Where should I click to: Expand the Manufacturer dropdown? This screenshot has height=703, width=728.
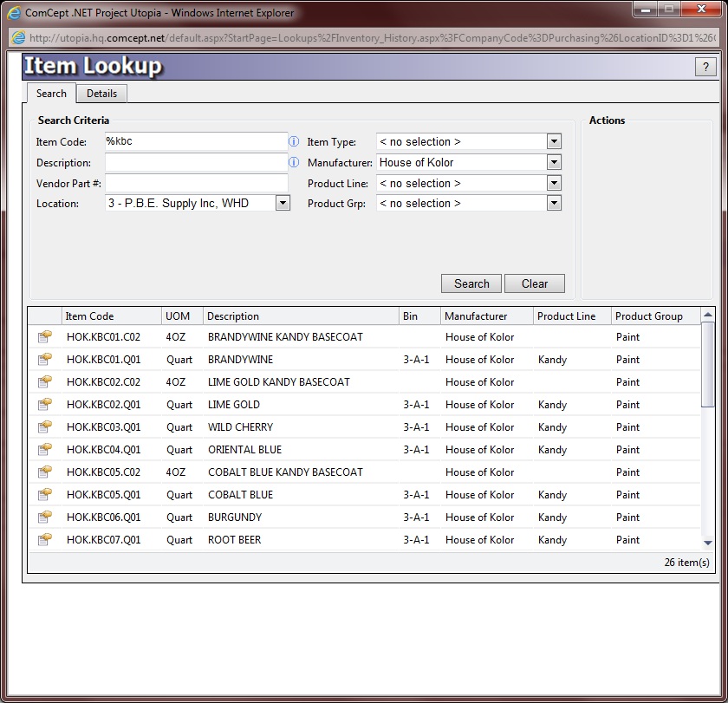point(554,162)
